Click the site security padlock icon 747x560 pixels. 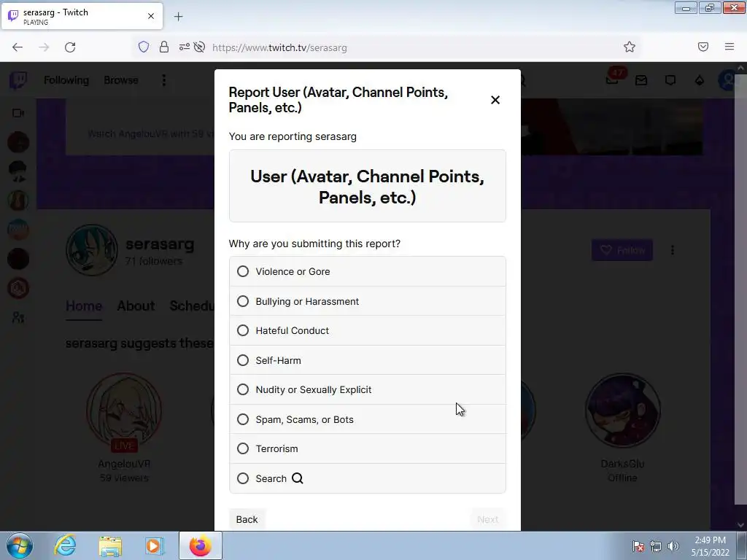coord(164,47)
